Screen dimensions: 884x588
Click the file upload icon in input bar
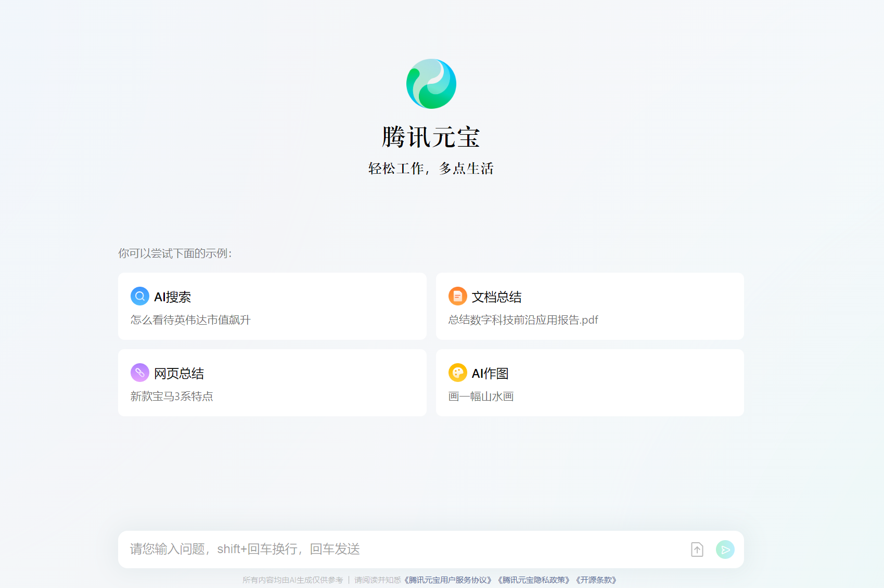click(697, 549)
